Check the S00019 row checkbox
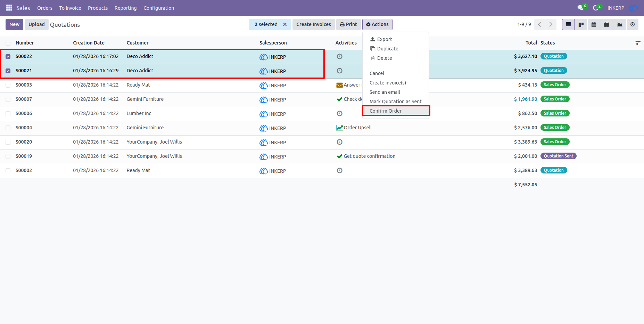Viewport: 644px width, 324px height. (x=8, y=156)
